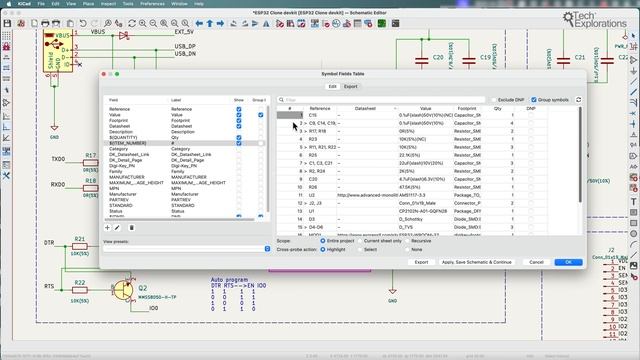Click the Zoom to Fit icon

coord(164,24)
